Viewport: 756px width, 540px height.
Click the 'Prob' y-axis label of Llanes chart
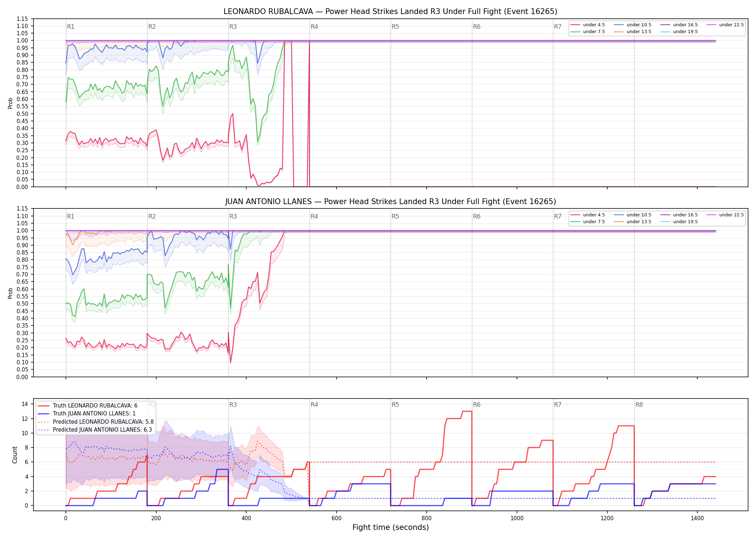click(x=10, y=293)
